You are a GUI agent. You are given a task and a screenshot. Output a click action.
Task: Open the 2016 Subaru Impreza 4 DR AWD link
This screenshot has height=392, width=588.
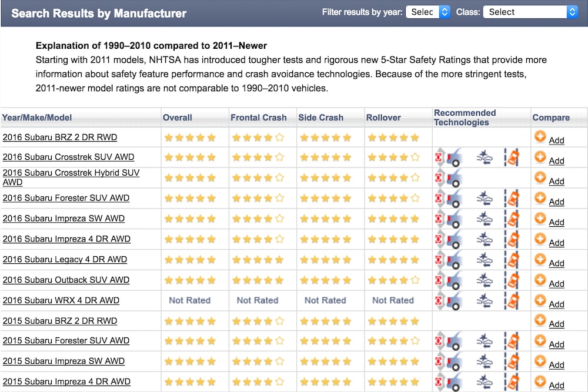[67, 239]
